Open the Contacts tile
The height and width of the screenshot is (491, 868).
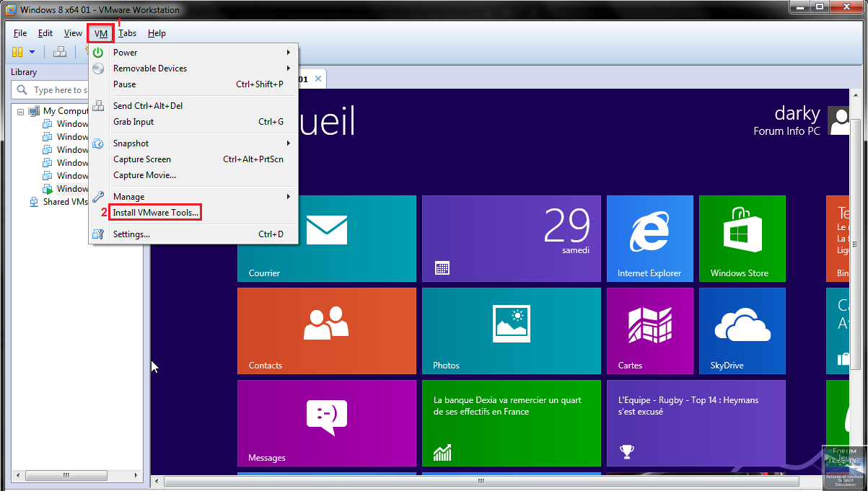point(327,331)
